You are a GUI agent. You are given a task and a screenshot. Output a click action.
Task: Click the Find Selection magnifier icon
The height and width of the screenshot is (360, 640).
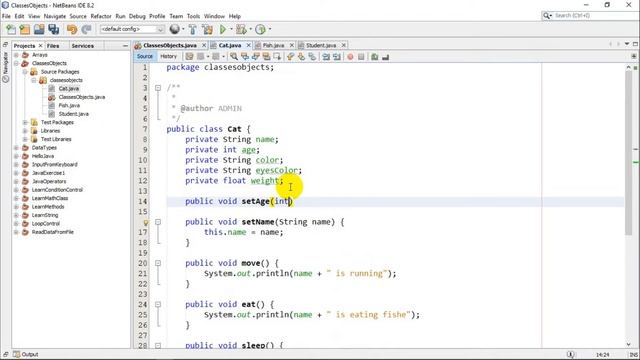click(234, 57)
